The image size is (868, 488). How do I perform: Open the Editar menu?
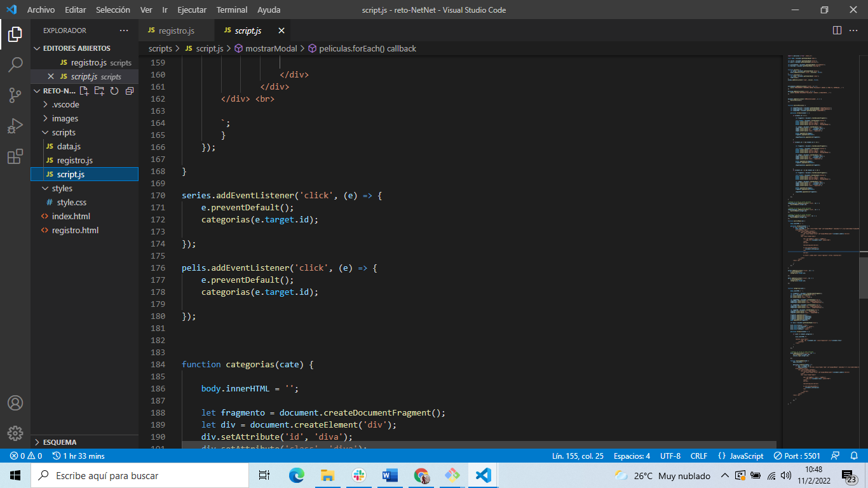[76, 10]
